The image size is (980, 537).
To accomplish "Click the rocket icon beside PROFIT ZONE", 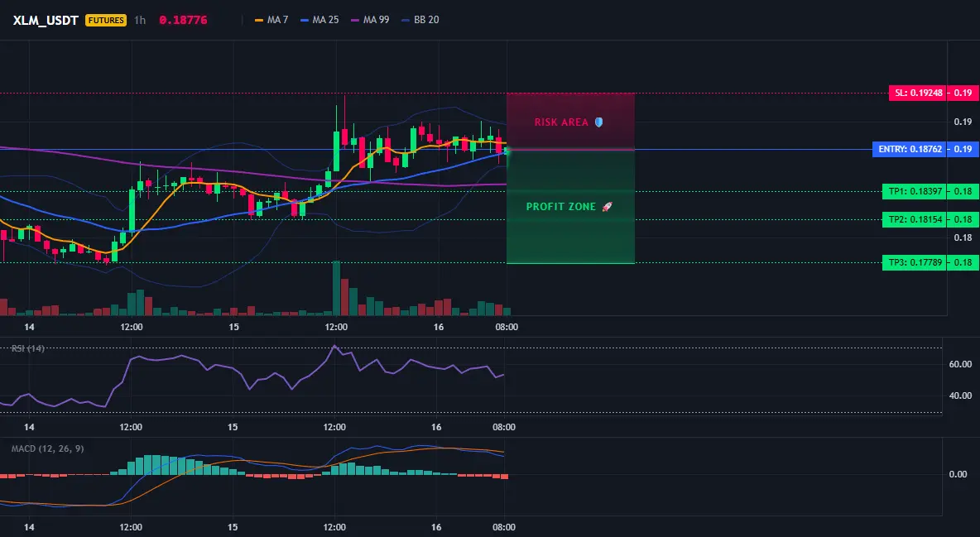I will point(607,206).
